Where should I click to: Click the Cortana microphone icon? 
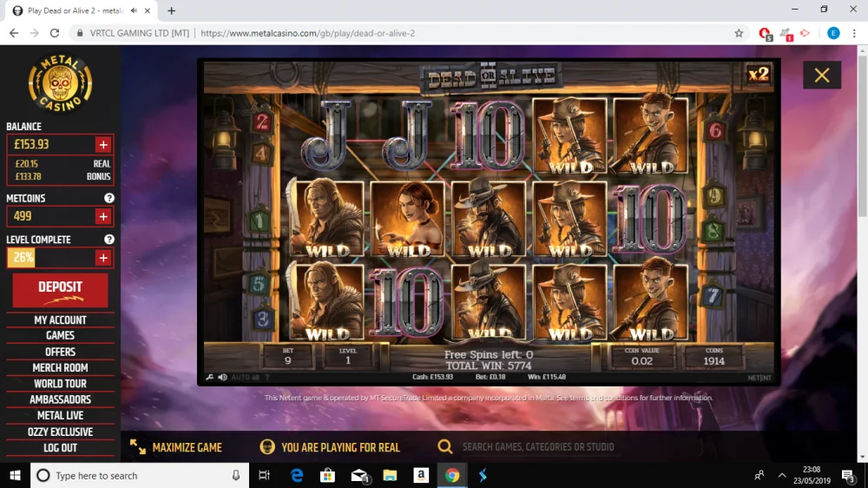click(236, 475)
